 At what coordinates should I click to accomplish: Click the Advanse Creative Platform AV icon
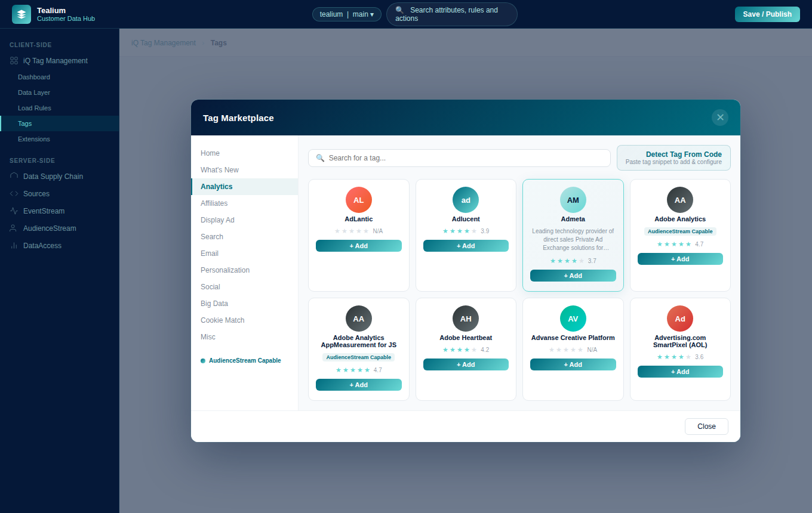[573, 319]
